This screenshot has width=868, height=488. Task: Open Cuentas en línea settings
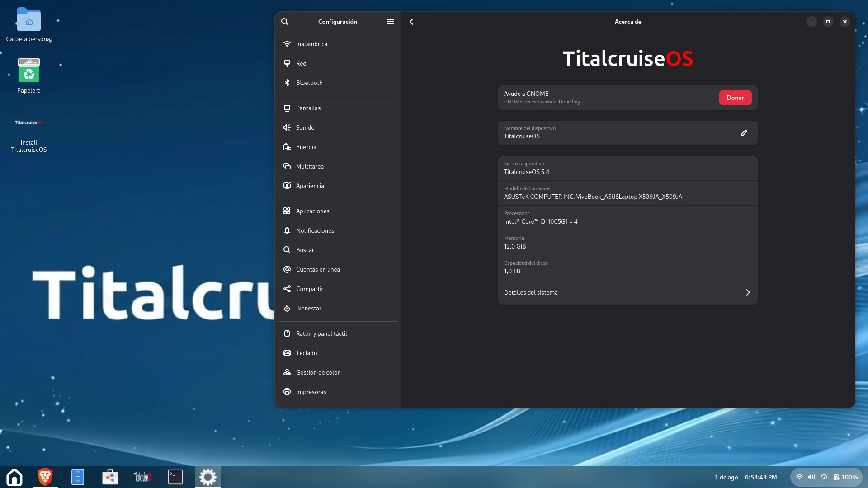[x=338, y=269]
